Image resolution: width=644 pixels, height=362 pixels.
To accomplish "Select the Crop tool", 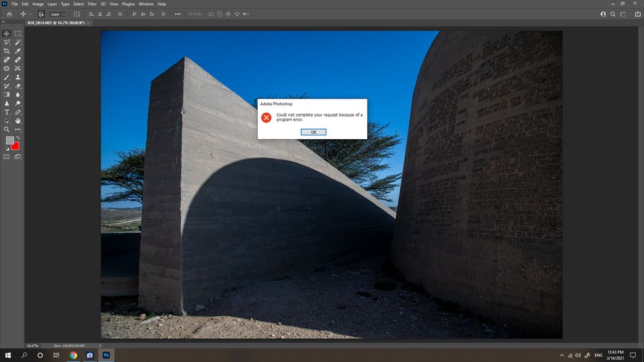I will (6, 51).
